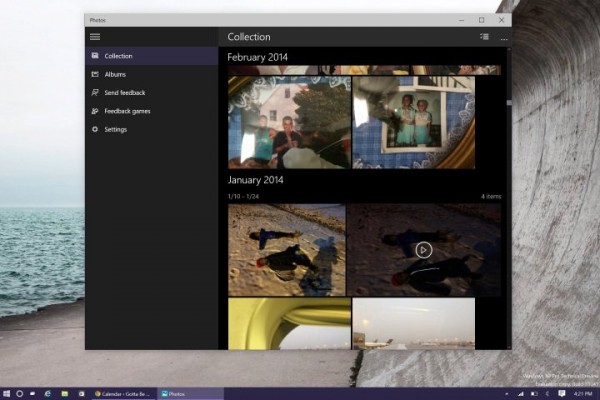This screenshot has width=600, height=400.
Task: Open Task View on the taskbar
Action: point(33,393)
